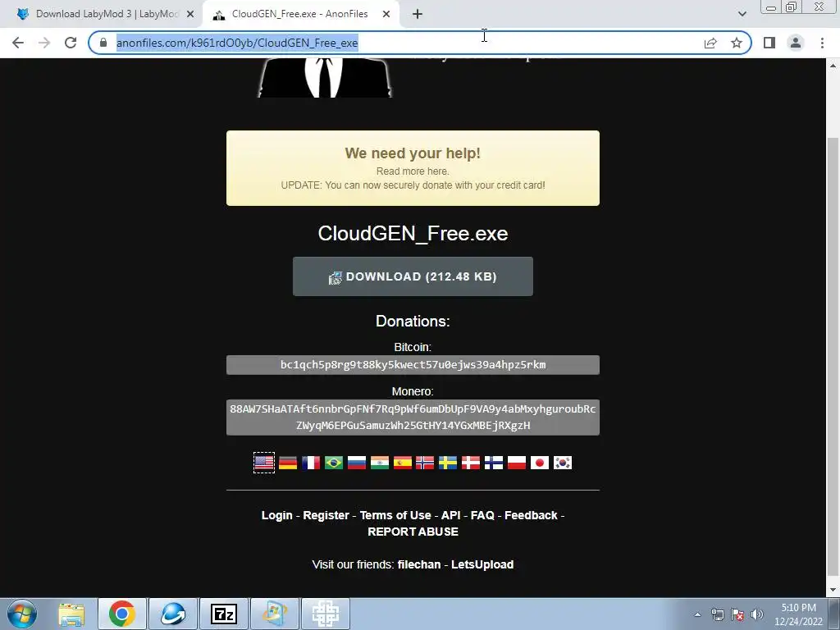The image size is (840, 630).
Task: Open 7-Zip from the taskbar
Action: pyautogui.click(x=224, y=614)
